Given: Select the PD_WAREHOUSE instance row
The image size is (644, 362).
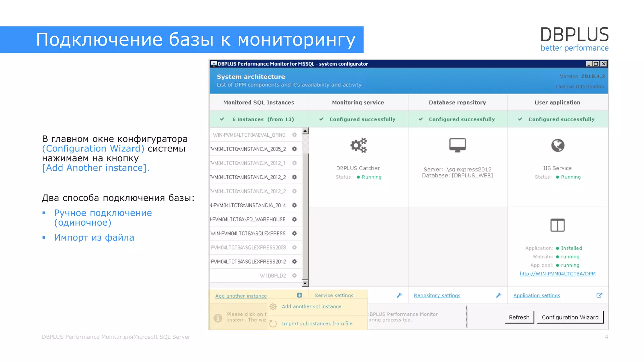Looking at the screenshot, I should click(x=255, y=219).
